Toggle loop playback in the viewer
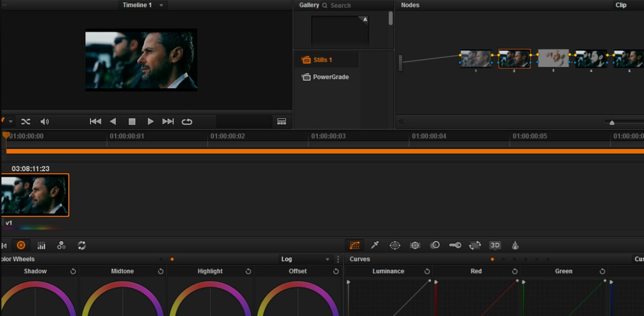Screen dimensions: 644x316 click(x=187, y=122)
